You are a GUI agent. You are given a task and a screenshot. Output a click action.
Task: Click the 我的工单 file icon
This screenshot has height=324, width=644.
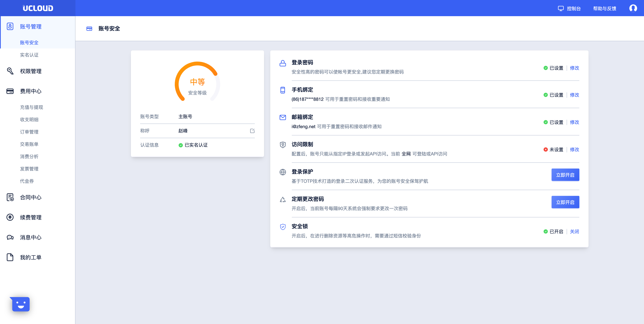[10, 257]
